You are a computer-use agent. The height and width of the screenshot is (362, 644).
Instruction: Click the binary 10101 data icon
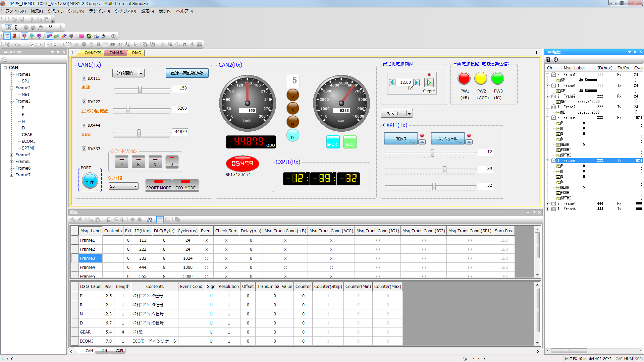coord(50,27)
